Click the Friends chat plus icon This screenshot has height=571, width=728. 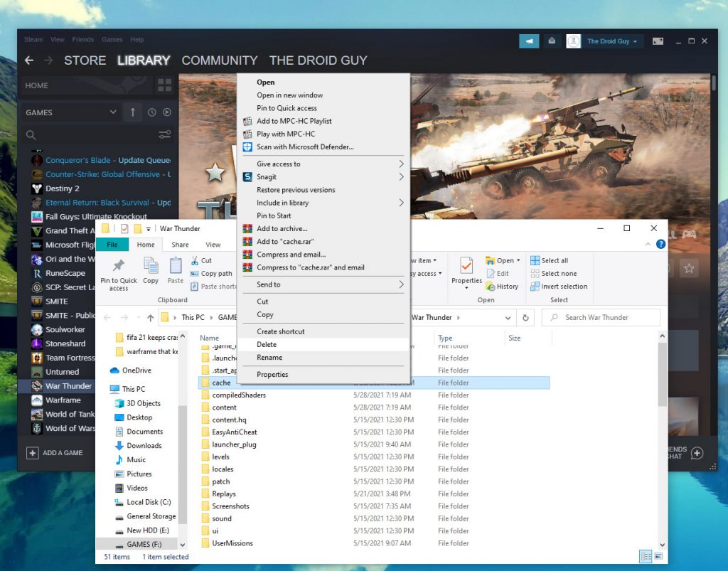click(697, 453)
